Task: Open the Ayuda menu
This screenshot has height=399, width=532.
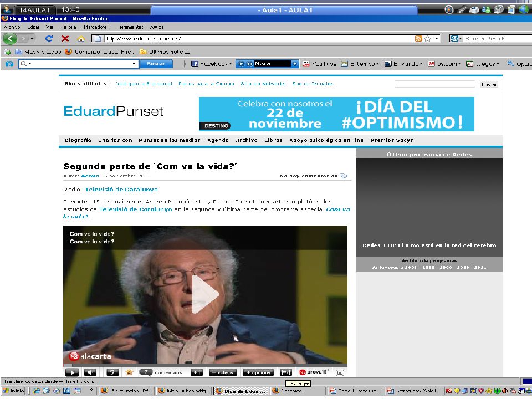Action: (157, 27)
